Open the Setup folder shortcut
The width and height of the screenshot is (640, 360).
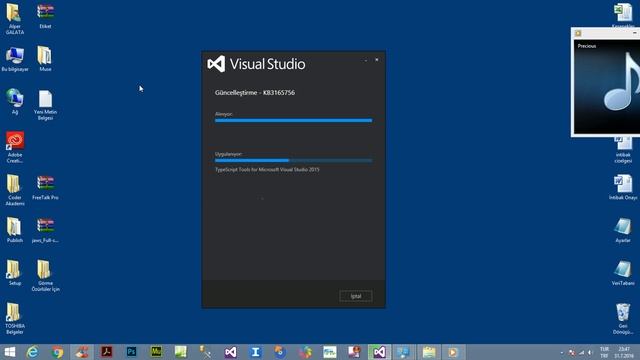(x=15, y=273)
